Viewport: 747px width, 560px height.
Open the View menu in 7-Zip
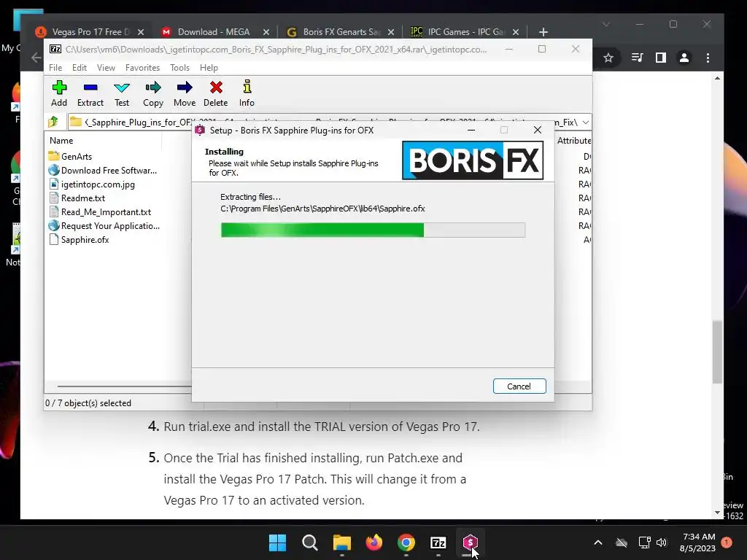click(x=106, y=68)
